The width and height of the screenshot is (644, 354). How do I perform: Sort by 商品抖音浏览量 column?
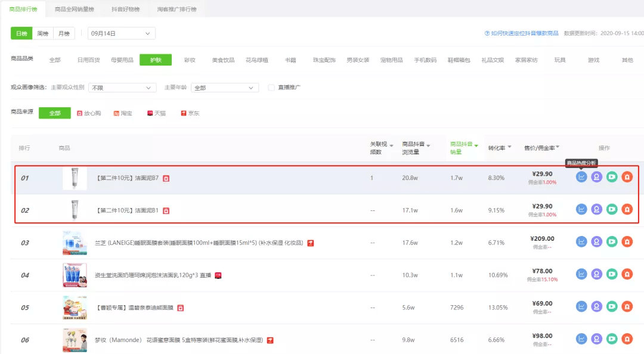(x=416, y=148)
